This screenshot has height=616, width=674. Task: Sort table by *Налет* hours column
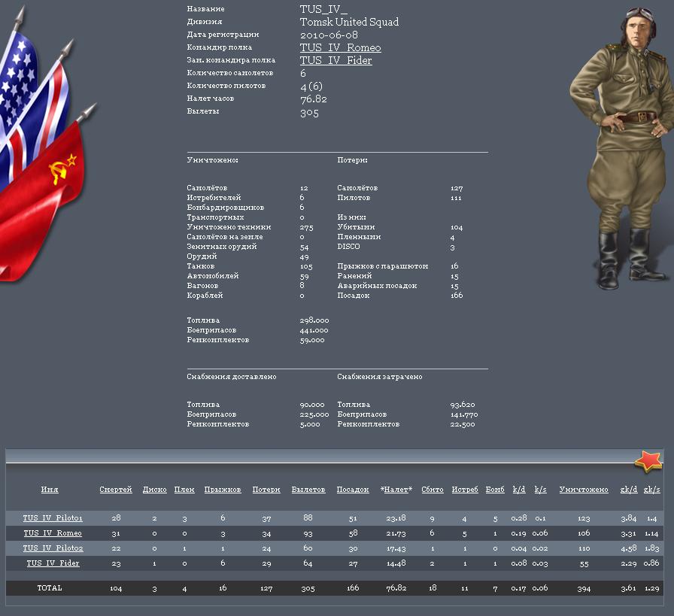click(396, 490)
